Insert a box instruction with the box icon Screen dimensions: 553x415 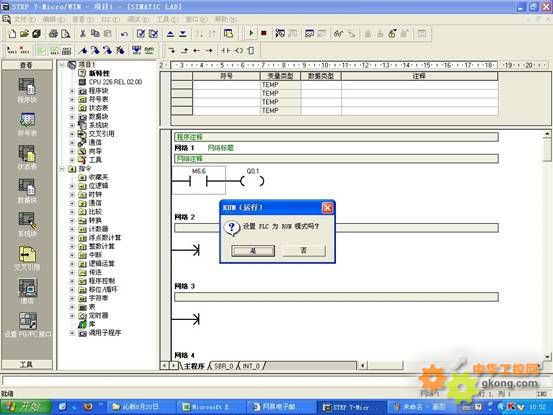coord(251,51)
